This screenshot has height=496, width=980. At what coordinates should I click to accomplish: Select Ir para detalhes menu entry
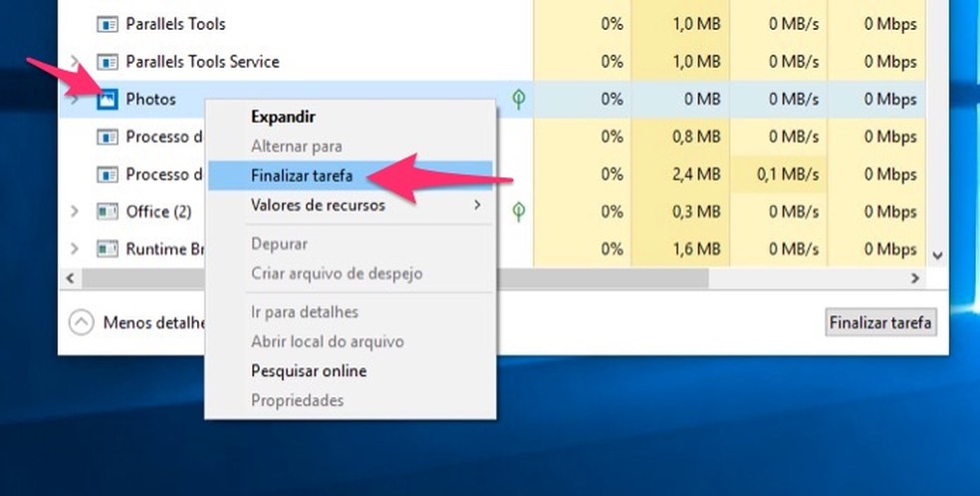click(350, 312)
